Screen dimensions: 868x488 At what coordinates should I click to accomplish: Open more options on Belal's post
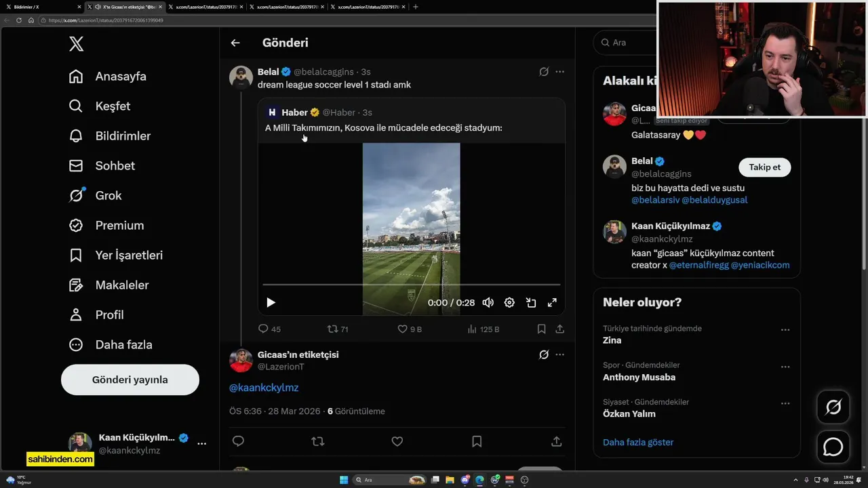tap(559, 72)
